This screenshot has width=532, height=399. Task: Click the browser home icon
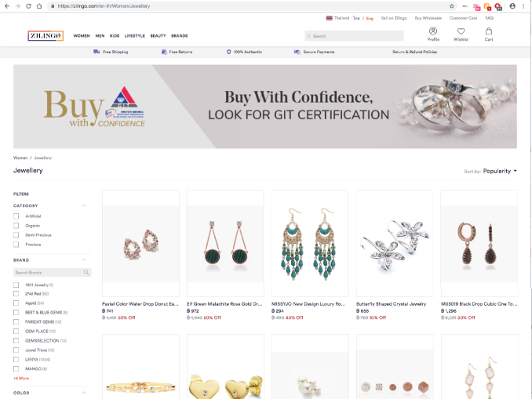click(39, 6)
